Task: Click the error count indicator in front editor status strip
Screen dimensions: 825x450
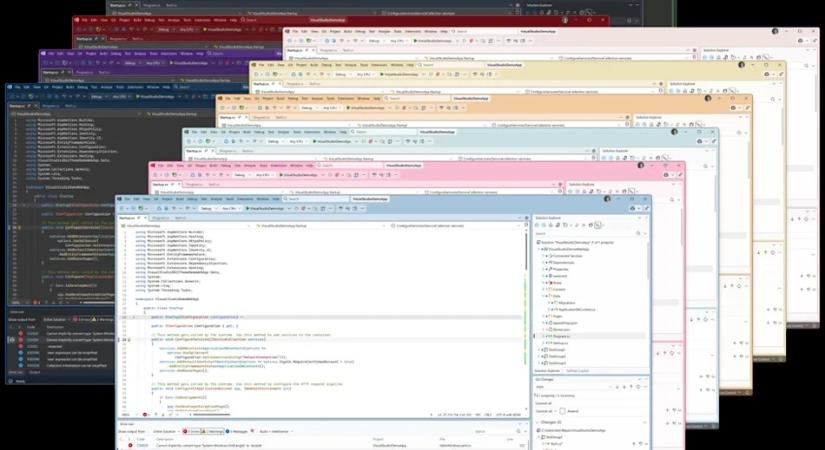Action: [x=146, y=415]
